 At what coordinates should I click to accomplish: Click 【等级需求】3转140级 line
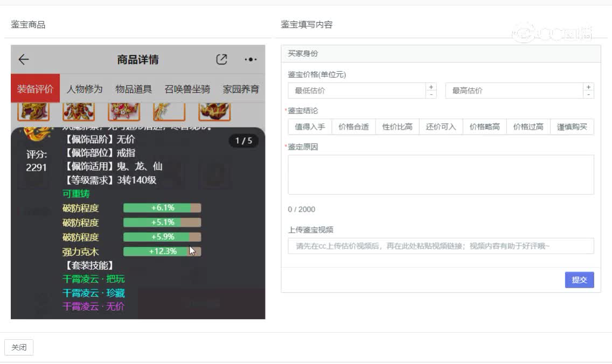coord(110,180)
